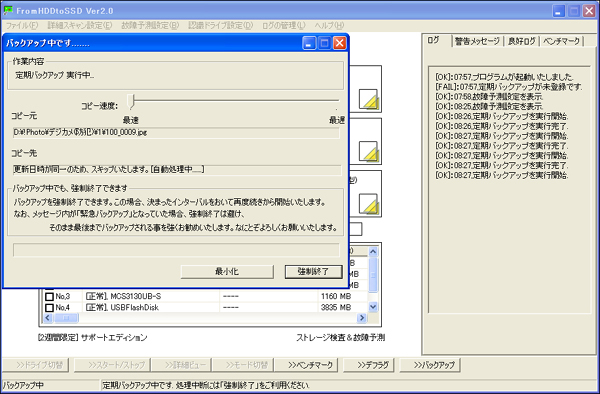Viewport: 600px width, 394px height.
Task: Click drive list horizontal scroll left arrow
Action: pos(48,317)
